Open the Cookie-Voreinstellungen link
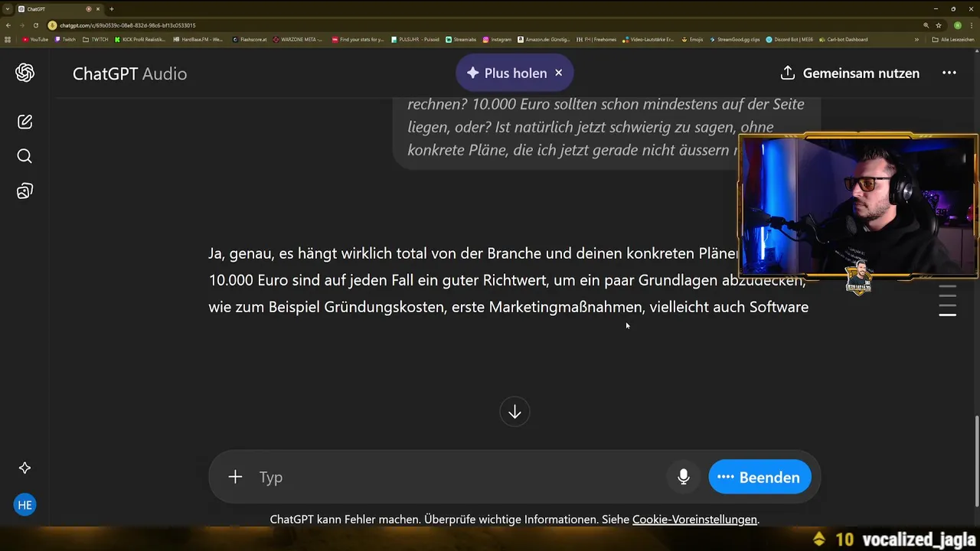The height and width of the screenshot is (551, 980). point(694,520)
